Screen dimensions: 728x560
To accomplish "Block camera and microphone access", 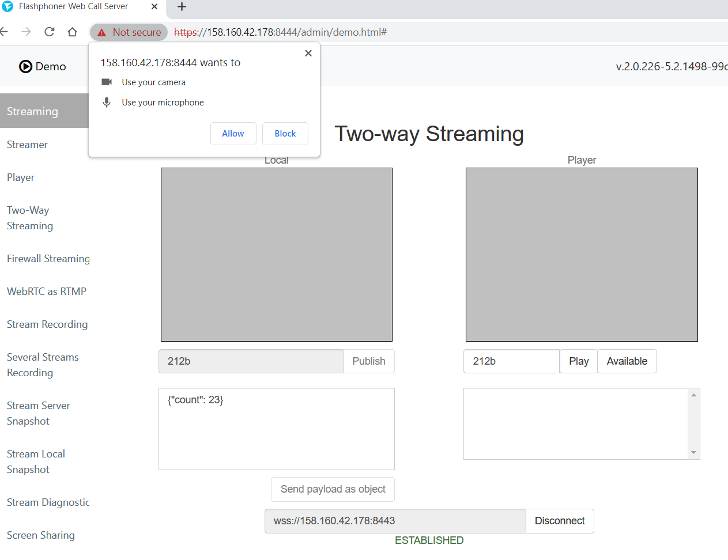I will click(285, 134).
